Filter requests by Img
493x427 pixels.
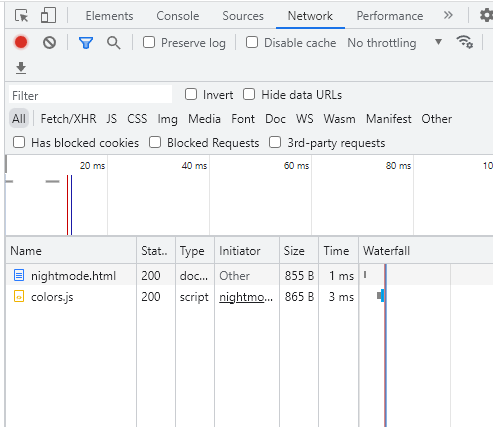coord(167,119)
